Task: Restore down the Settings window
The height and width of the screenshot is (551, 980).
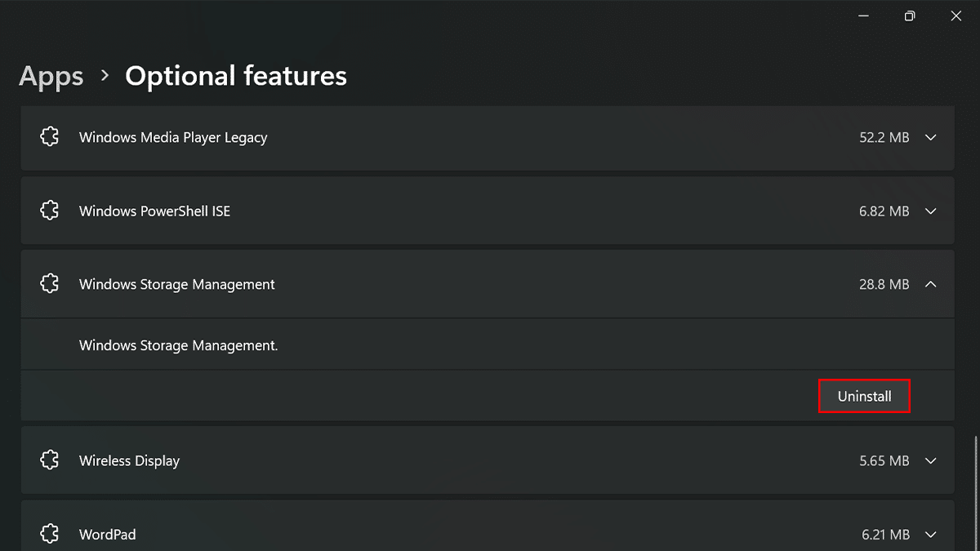Action: [910, 16]
